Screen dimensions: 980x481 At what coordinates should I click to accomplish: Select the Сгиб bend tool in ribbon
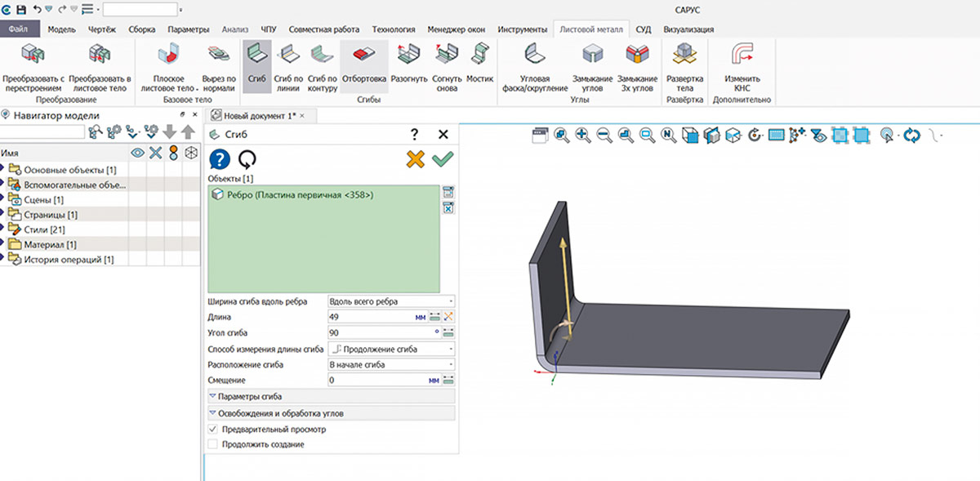pyautogui.click(x=257, y=67)
